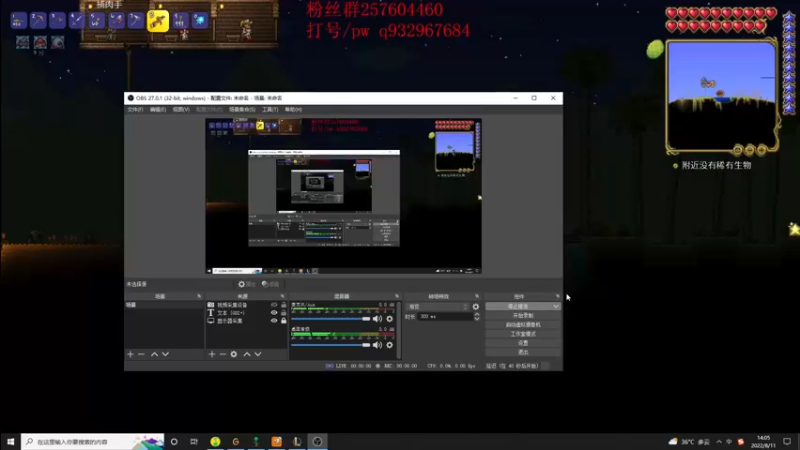Click the video capture device camera icon
800x450 pixels.
pyautogui.click(x=211, y=305)
